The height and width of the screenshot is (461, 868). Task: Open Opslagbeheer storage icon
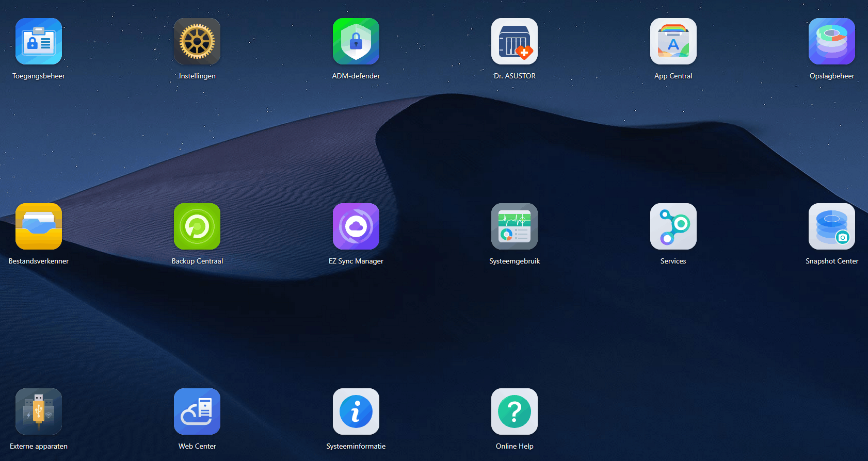point(832,41)
